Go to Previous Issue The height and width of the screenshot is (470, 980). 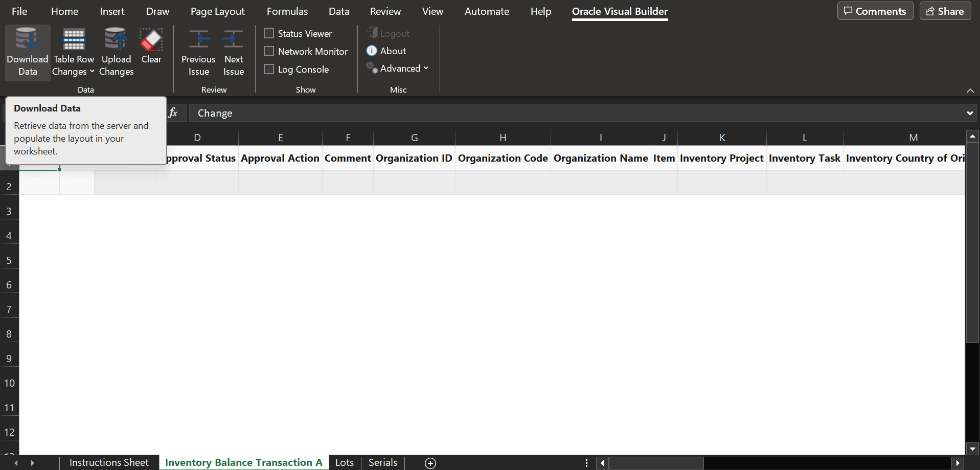tap(198, 52)
